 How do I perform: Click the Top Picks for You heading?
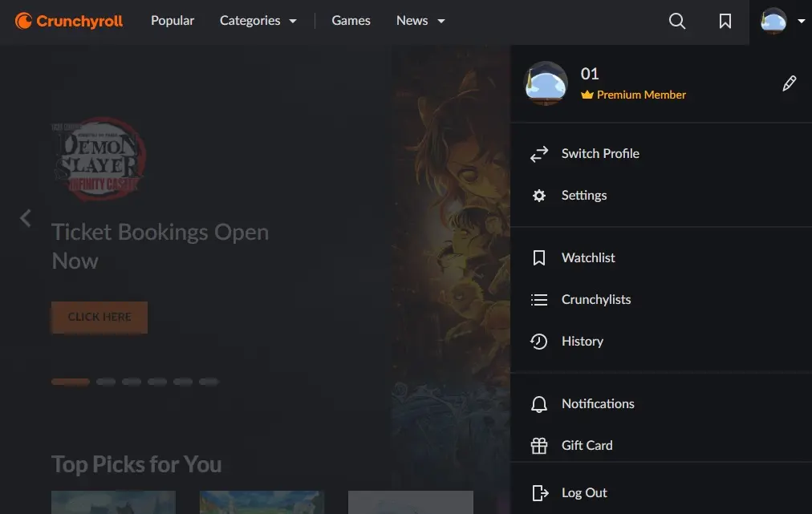[136, 464]
